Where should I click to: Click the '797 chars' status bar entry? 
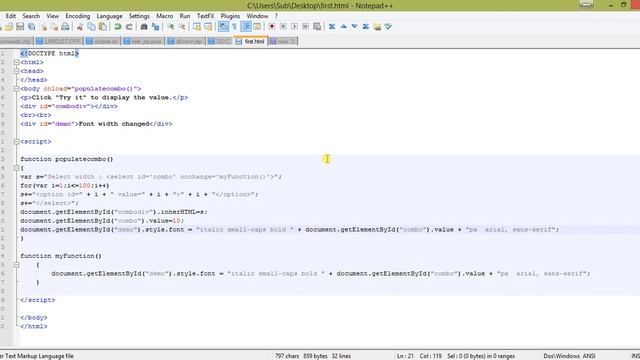(287, 356)
